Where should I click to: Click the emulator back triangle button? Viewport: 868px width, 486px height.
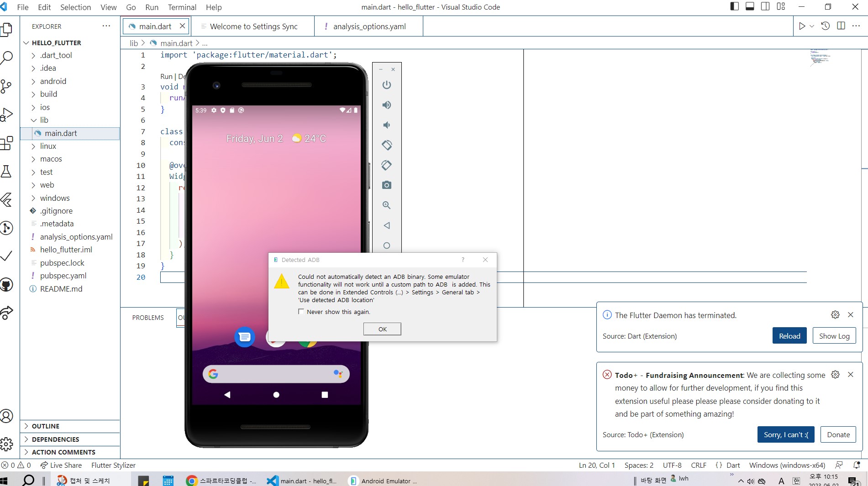[387, 225]
